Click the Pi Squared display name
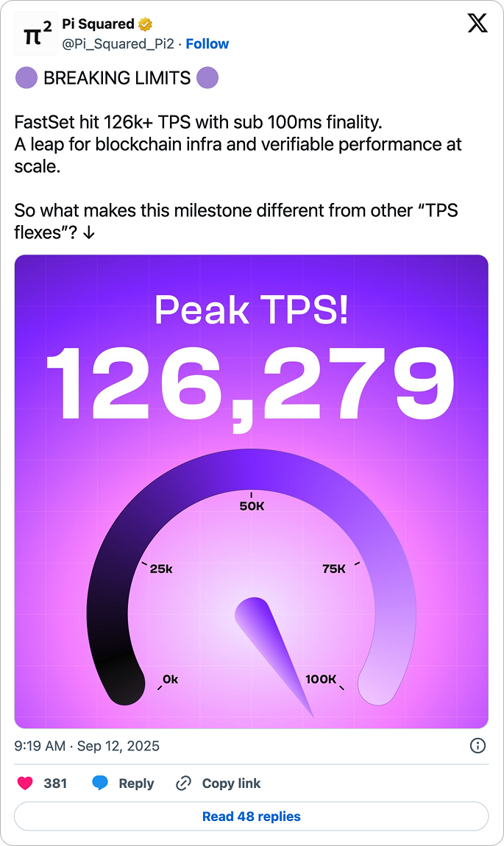 (98, 24)
